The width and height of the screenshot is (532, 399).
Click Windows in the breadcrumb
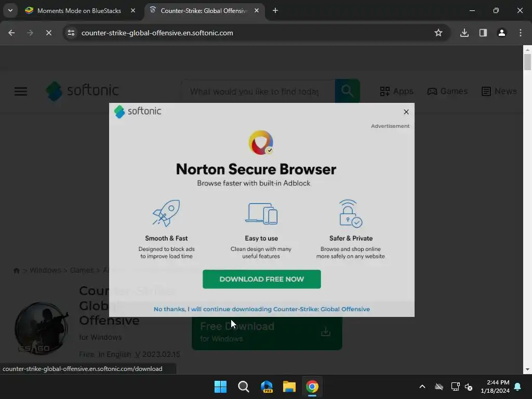pyautogui.click(x=45, y=270)
